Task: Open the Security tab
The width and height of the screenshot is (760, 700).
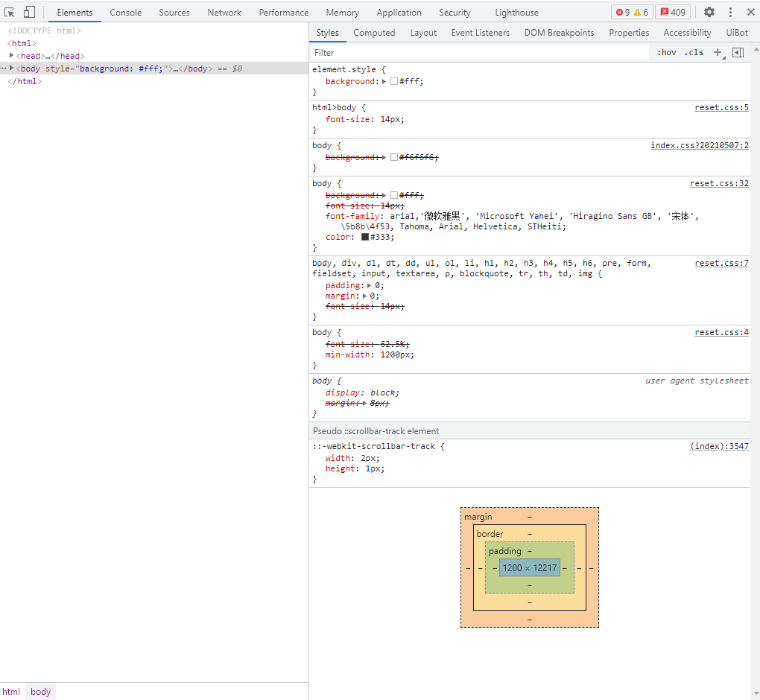Action: 455,13
